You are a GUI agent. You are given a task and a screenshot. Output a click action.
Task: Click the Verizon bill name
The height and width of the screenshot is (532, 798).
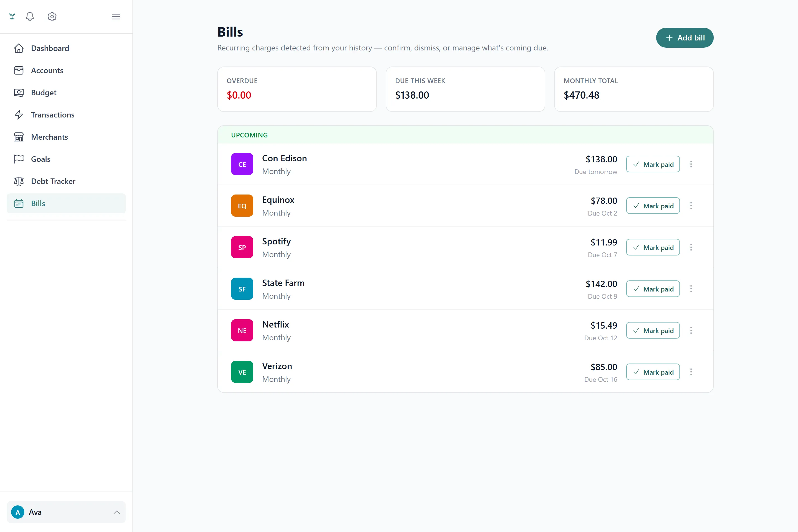click(x=277, y=366)
